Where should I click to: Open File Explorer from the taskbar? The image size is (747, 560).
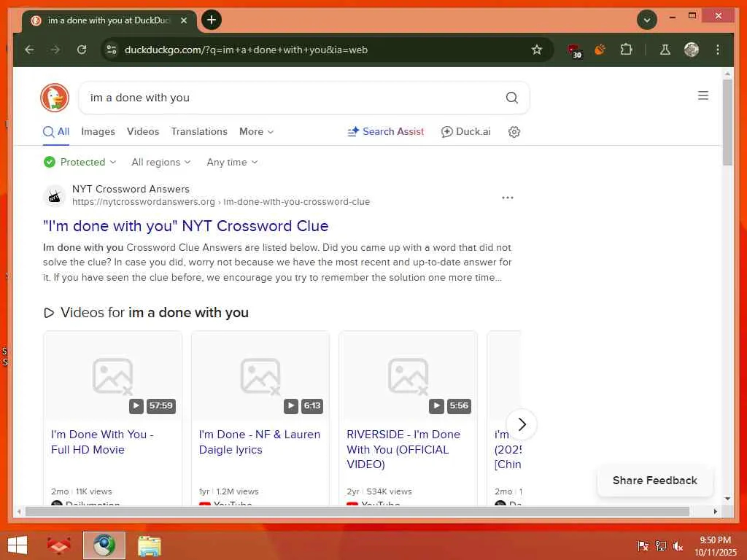(149, 545)
